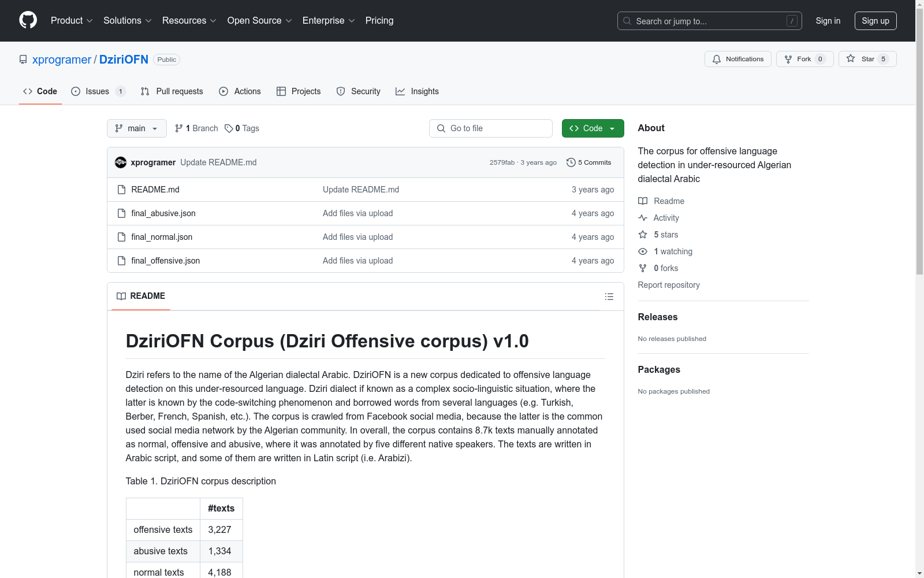
Task: Open the final_offensive.json file
Action: pos(166,261)
